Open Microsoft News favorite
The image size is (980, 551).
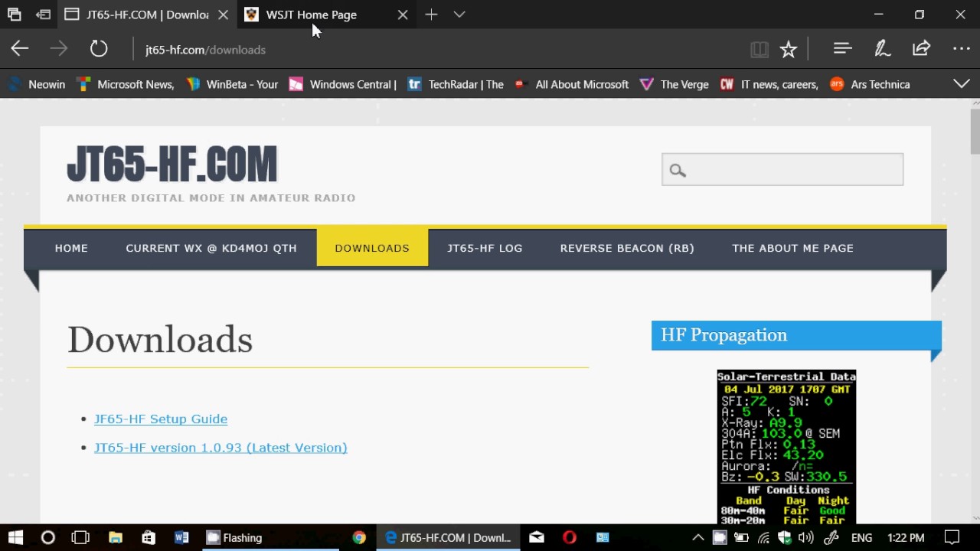tap(126, 84)
